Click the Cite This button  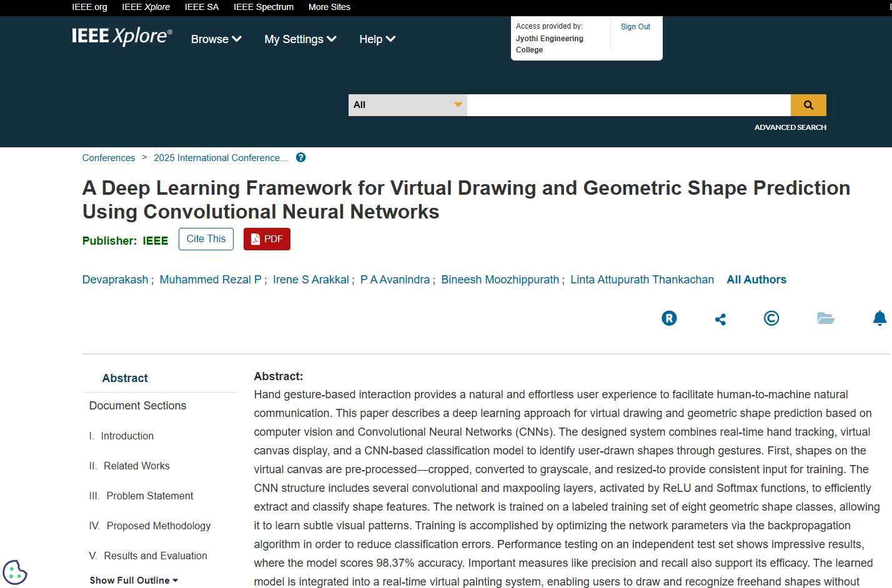(206, 239)
